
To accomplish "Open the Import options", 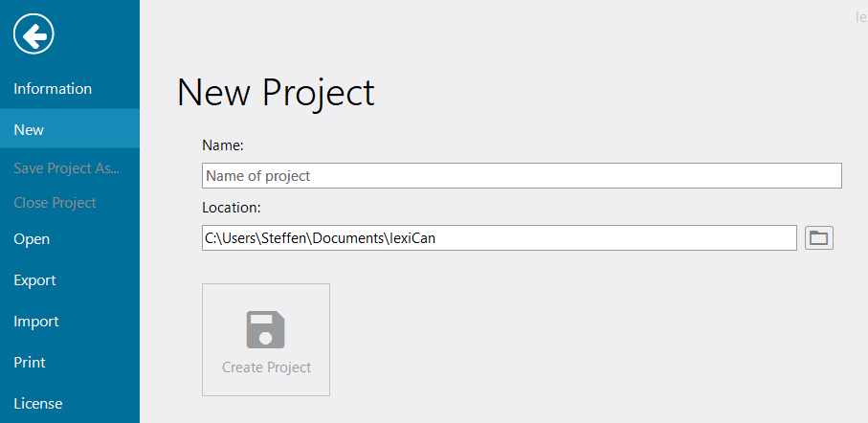I will coord(35,322).
